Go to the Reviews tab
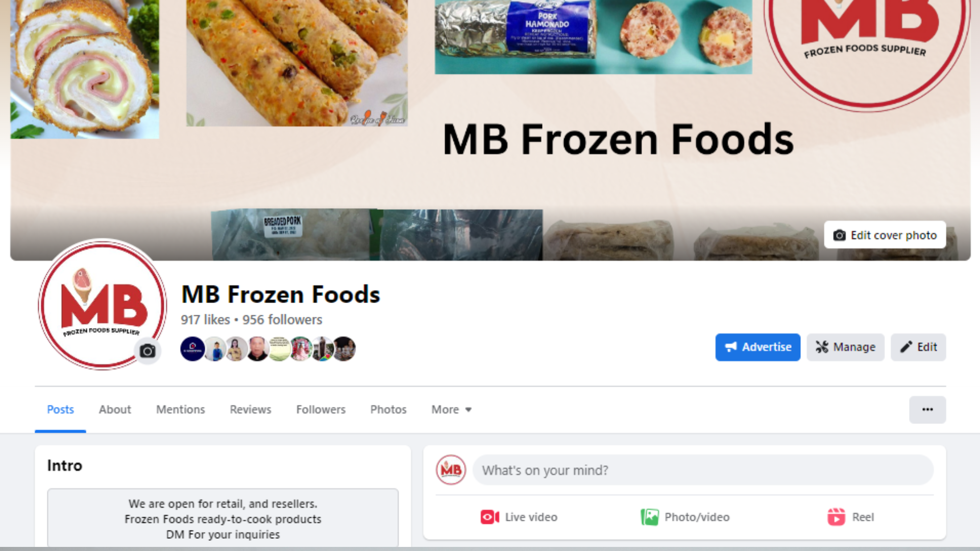The height and width of the screenshot is (551, 980). pos(250,410)
